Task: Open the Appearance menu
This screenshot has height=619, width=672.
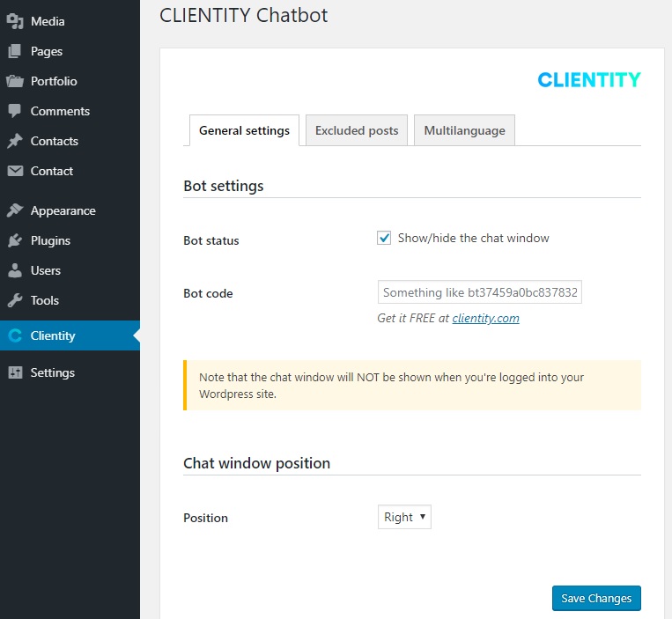Action: pos(70,210)
